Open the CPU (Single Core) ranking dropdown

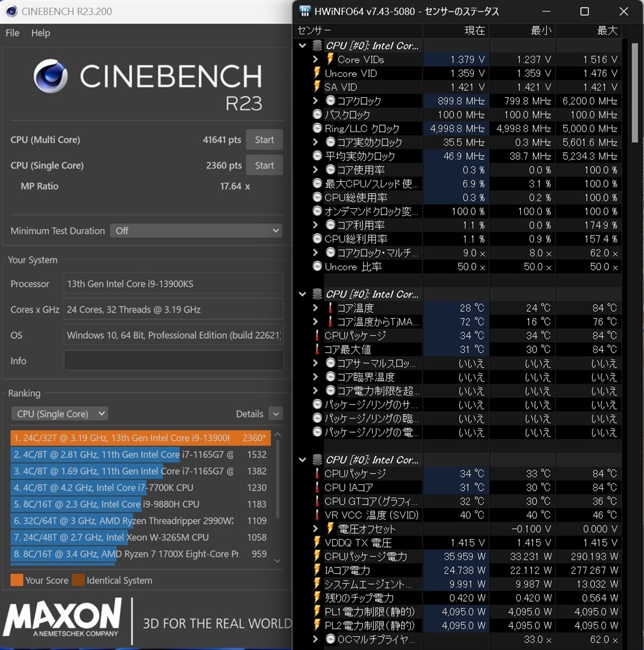[x=60, y=414]
